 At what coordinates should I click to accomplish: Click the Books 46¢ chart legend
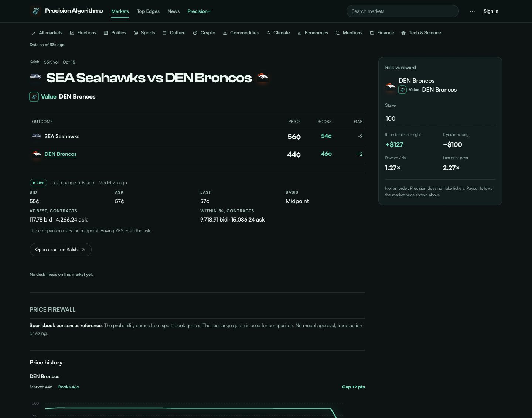(69, 387)
